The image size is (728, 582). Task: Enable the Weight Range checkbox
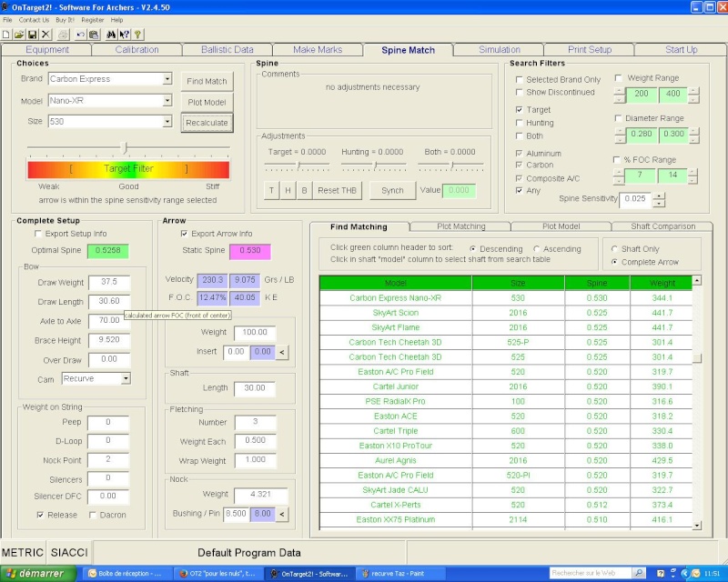pos(618,78)
